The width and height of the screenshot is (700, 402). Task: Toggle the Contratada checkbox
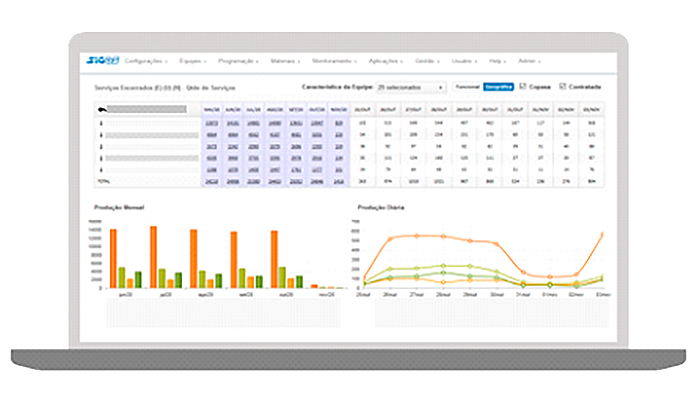pos(563,87)
